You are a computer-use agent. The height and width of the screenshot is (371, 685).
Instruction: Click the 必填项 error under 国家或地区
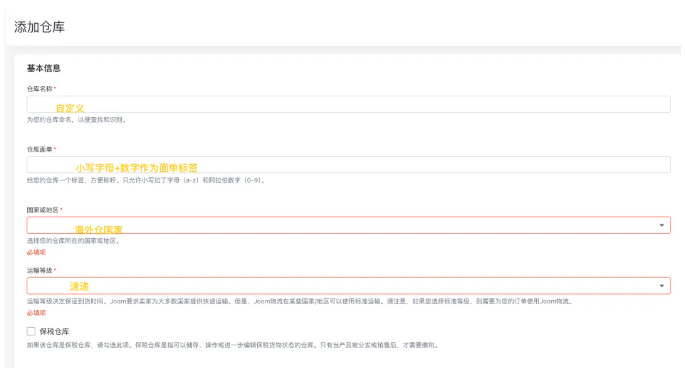36,252
